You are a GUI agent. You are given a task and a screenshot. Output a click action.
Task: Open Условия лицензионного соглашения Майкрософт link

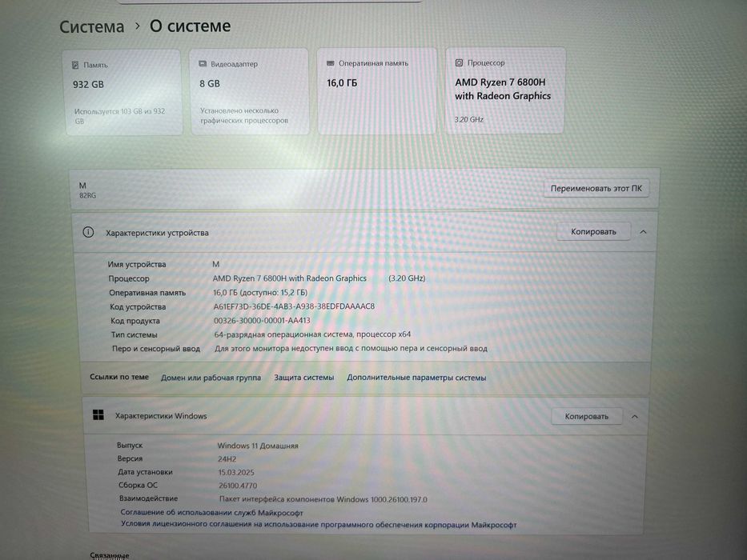click(x=319, y=524)
